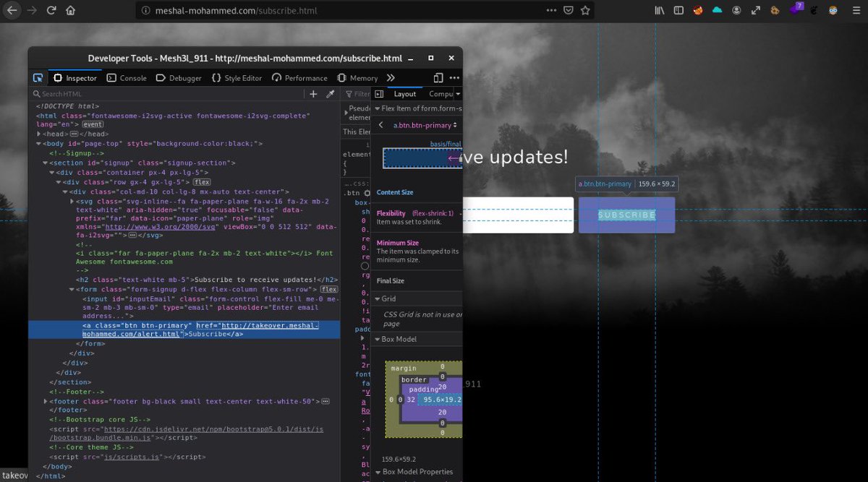Image resolution: width=868 pixels, height=482 pixels.
Task: Toggle the three-pane inspector icon
Action: click(x=379, y=94)
